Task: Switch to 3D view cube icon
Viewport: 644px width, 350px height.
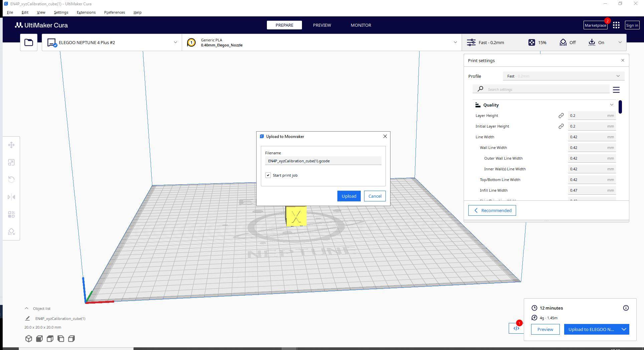Action: (29, 339)
